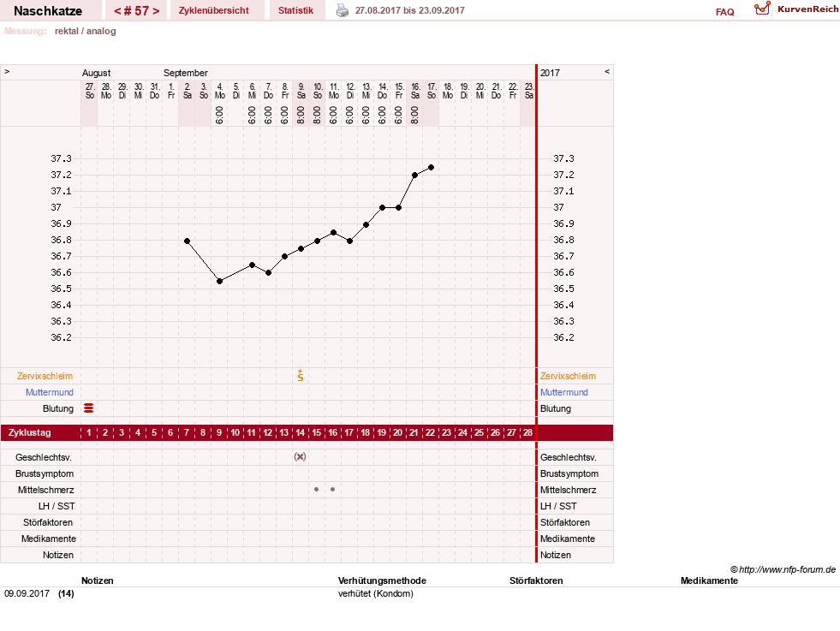Click the right Muttermund label
The image size is (840, 631).
click(x=564, y=392)
